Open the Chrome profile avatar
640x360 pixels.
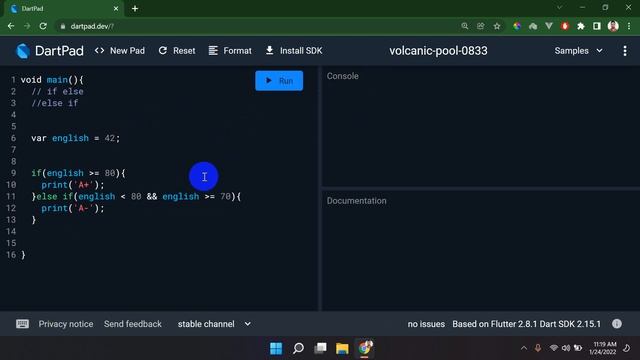coord(613,26)
